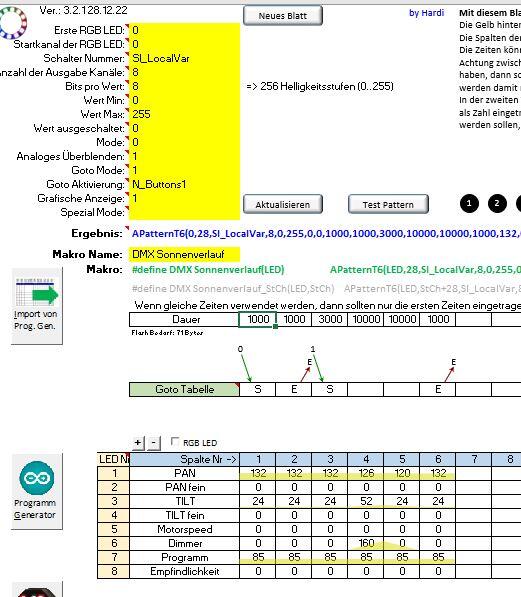The height and width of the screenshot is (597, 521).
Task: Click column header Spalte Nr 4
Action: coord(366,459)
